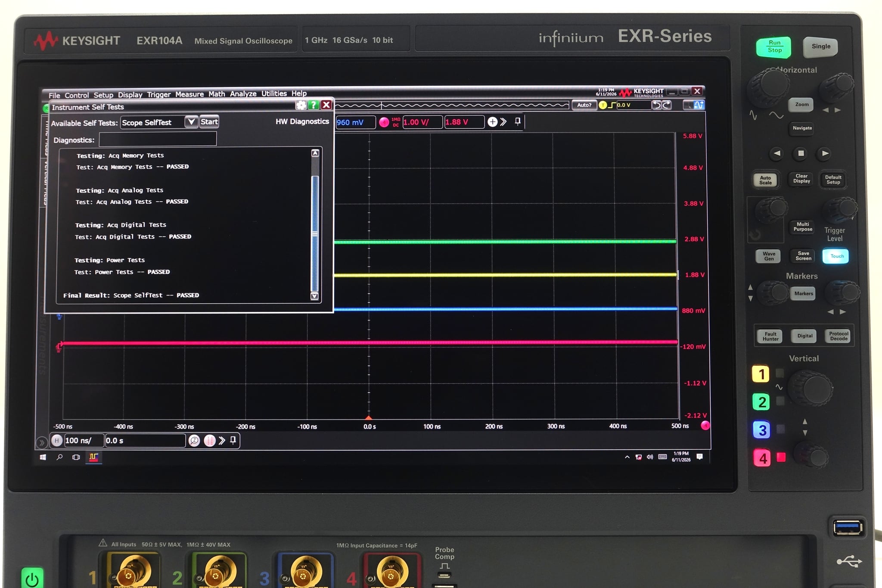This screenshot has height=588, width=882.
Task: Select 'Test: Power Tests -- PASSED' line
Action: tap(122, 272)
